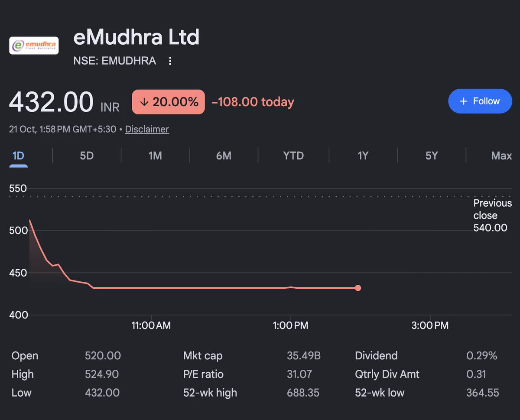The height and width of the screenshot is (420, 520).
Task: Click the 3:00 PM axis label
Action: (430, 326)
